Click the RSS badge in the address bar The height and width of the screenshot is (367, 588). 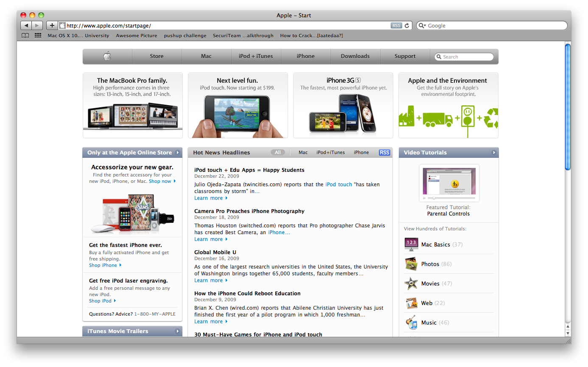point(396,25)
